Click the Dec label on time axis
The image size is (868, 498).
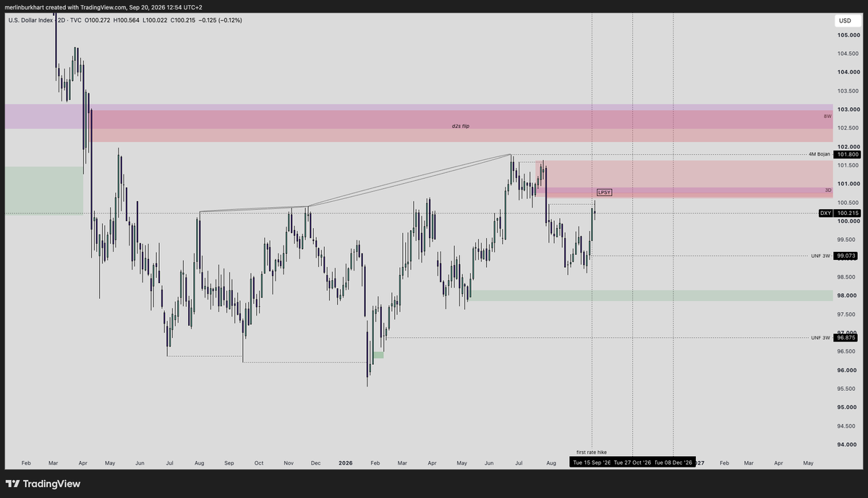click(318, 463)
